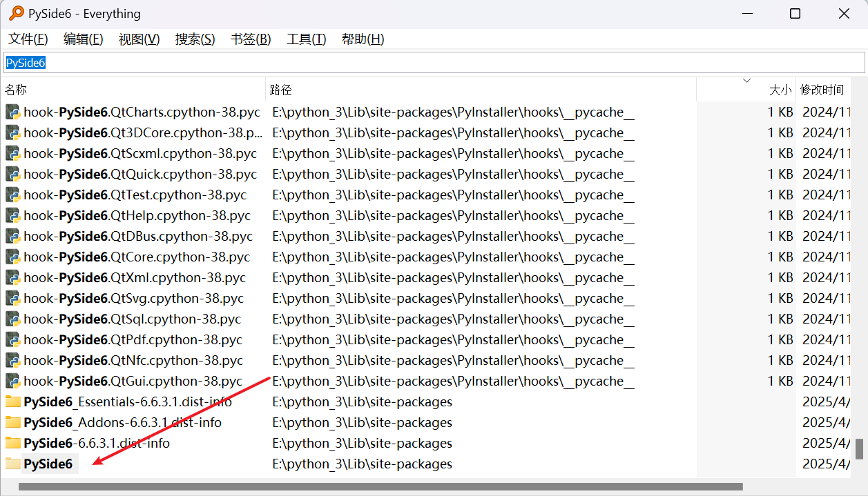Click the folder icon of PySide6-6.6.3.1.dist-info
Image resolution: width=868 pixels, height=496 pixels.
point(12,443)
